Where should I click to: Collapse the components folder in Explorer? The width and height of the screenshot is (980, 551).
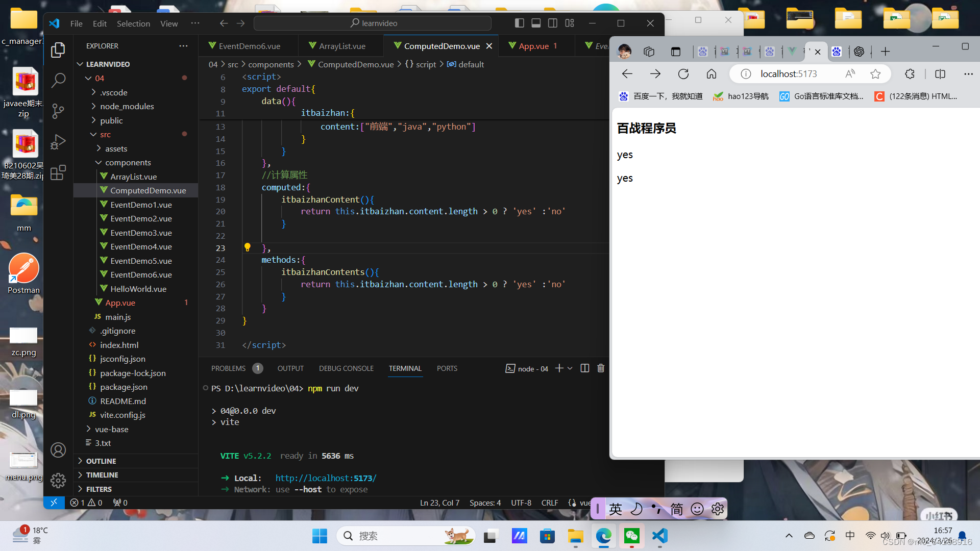(98, 162)
